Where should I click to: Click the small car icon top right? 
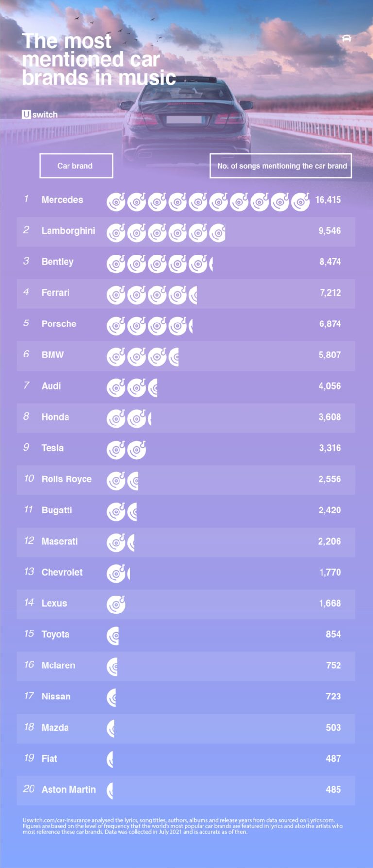[x=346, y=38]
